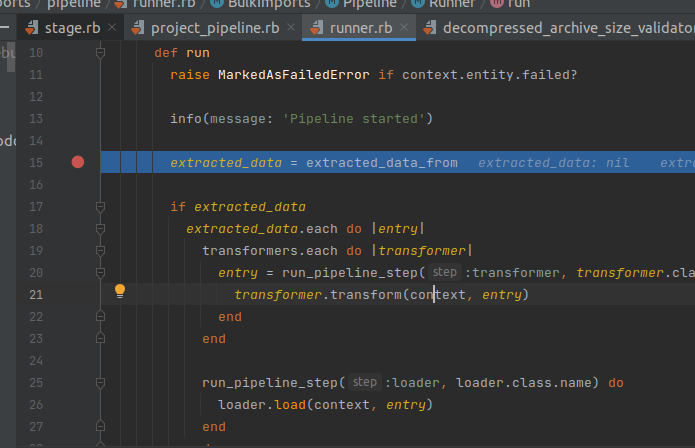Click the intention light bulb on line 21
The width and height of the screenshot is (695, 448).
(120, 292)
